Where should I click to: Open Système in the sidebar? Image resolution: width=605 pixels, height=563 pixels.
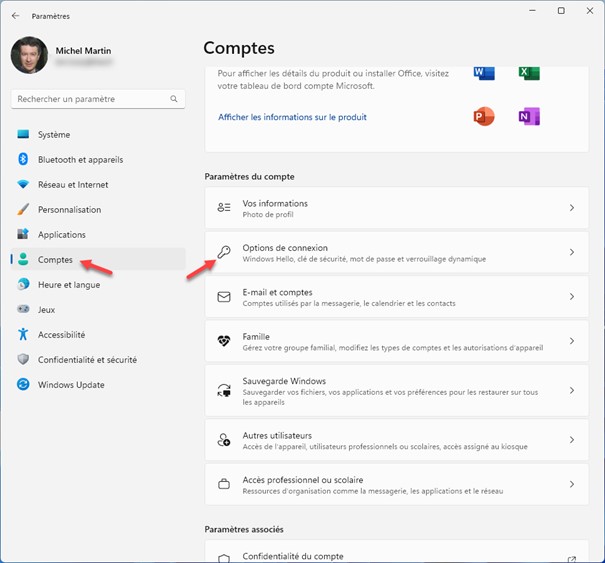(54, 135)
